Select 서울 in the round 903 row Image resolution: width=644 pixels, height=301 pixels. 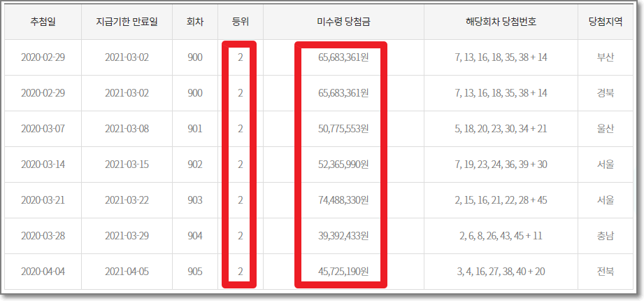(x=606, y=200)
